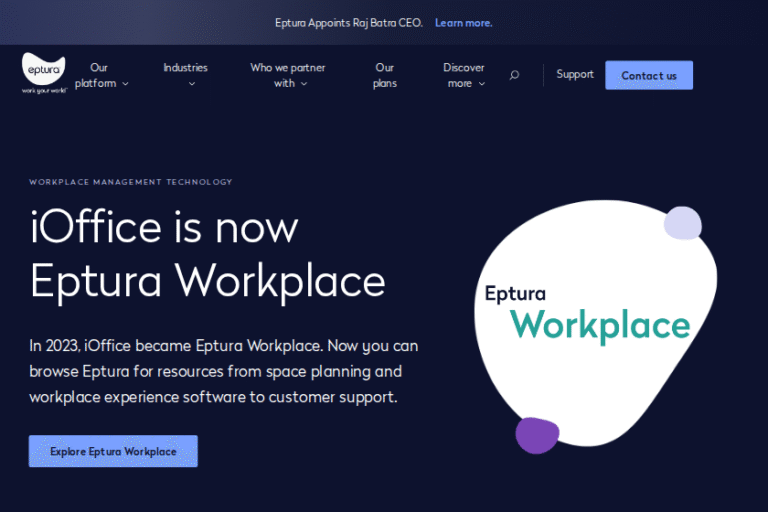The height and width of the screenshot is (512, 768).
Task: Click the purple blob on the graphic
Action: click(537, 435)
